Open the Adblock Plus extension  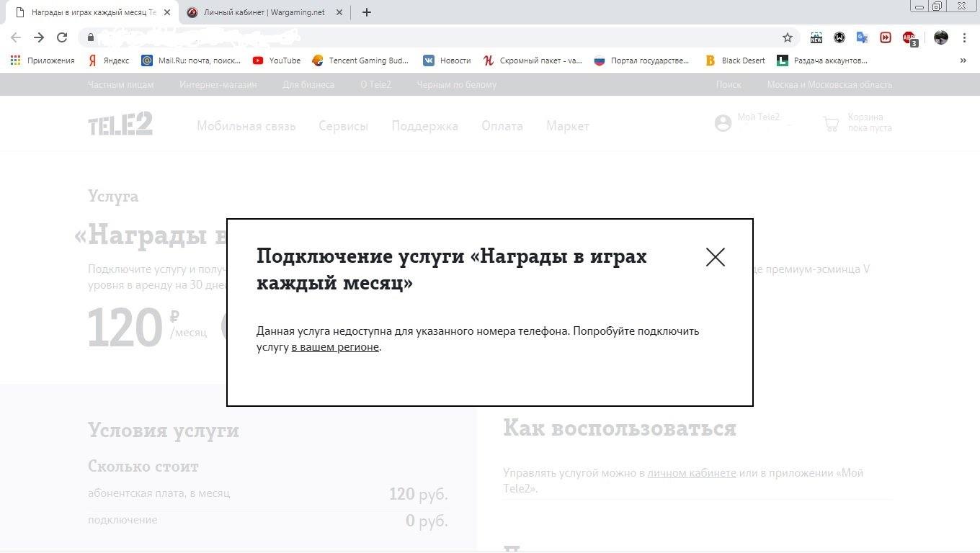coord(910,38)
